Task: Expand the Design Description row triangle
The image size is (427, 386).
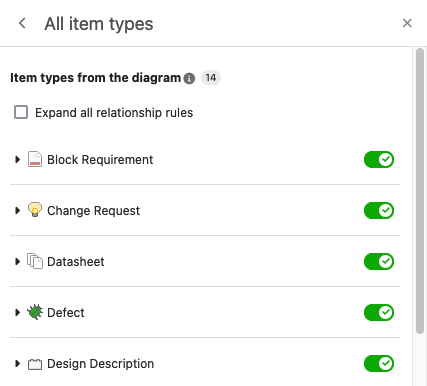Action: pyautogui.click(x=17, y=363)
